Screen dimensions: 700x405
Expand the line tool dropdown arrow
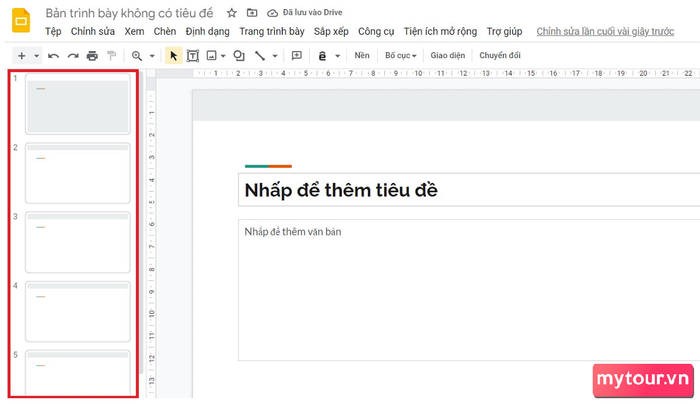(275, 56)
